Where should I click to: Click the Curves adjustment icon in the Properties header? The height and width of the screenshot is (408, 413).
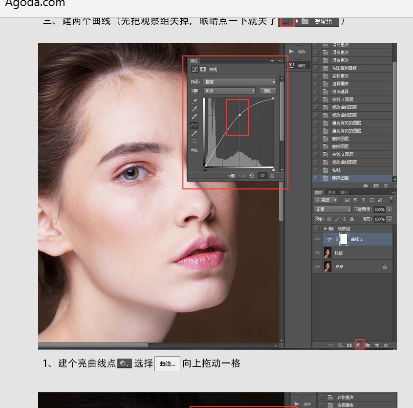(x=195, y=69)
